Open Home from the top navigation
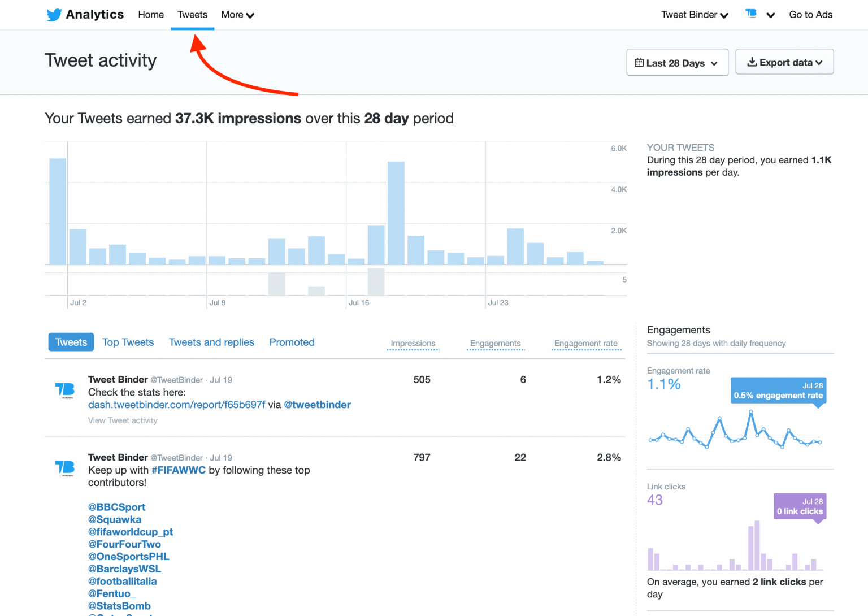This screenshot has width=868, height=616. click(150, 15)
